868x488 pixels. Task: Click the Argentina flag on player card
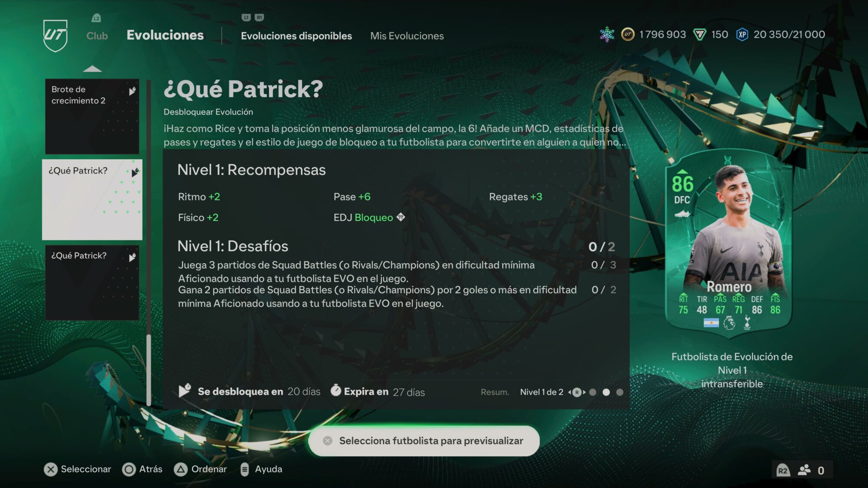tap(711, 323)
